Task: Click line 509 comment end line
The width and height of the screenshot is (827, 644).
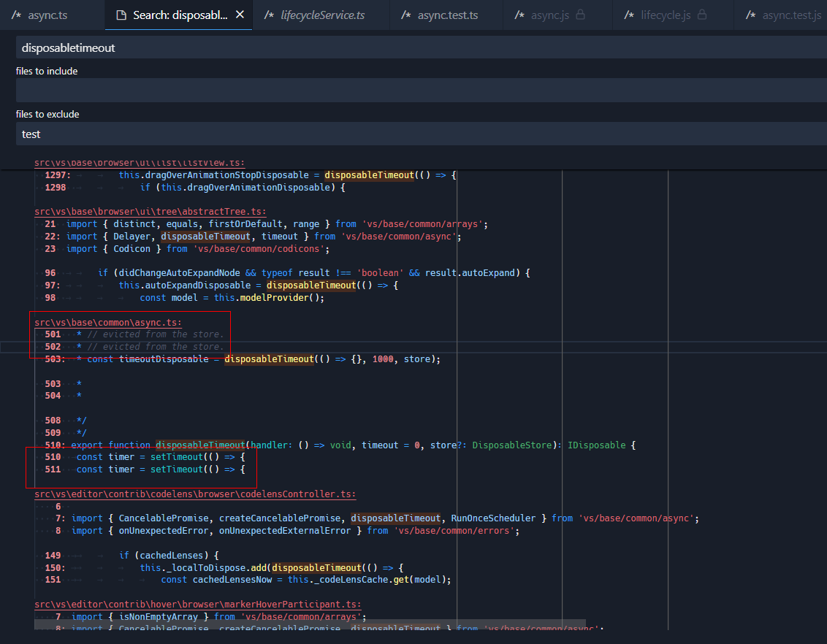Action: coord(66,433)
